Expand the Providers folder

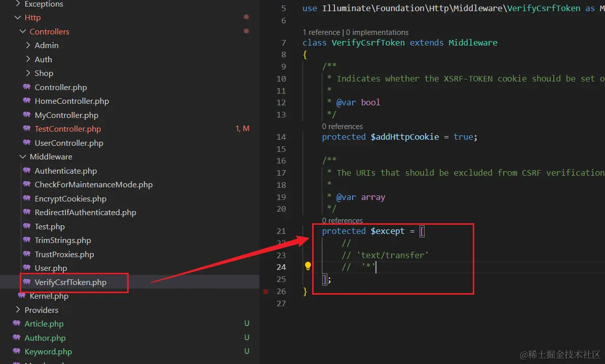coord(18,310)
